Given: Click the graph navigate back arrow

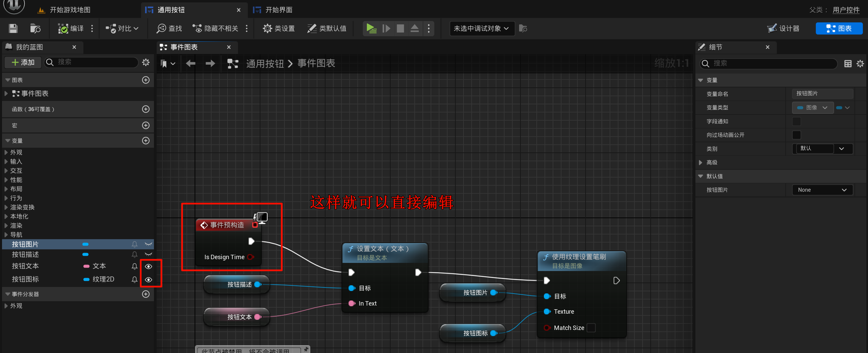Looking at the screenshot, I should click(x=191, y=63).
